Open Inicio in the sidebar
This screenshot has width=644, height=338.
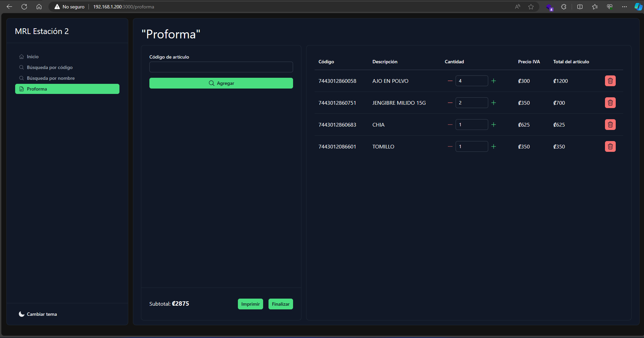pos(67,57)
